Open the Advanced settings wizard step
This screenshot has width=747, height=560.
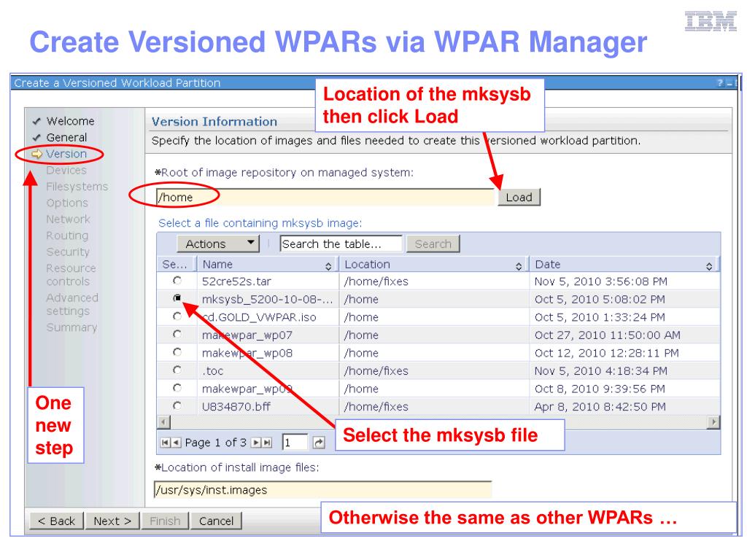pos(72,304)
